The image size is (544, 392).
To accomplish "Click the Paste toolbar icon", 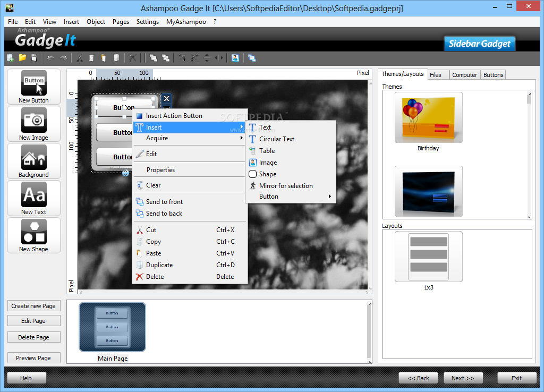I will 104,58.
